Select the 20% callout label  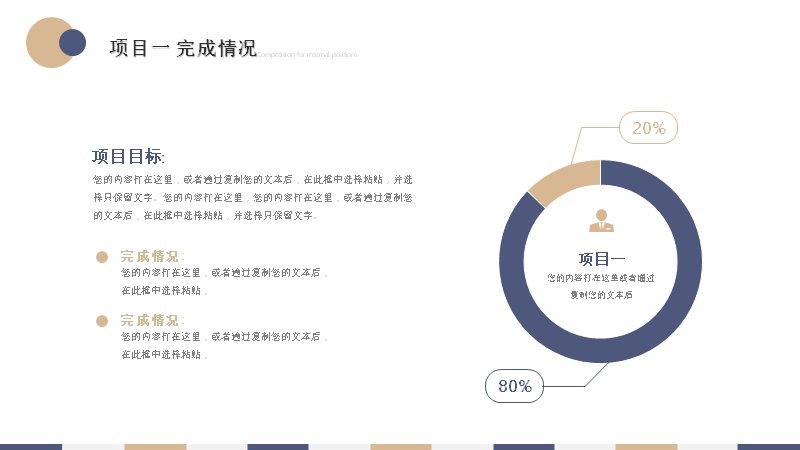point(648,128)
